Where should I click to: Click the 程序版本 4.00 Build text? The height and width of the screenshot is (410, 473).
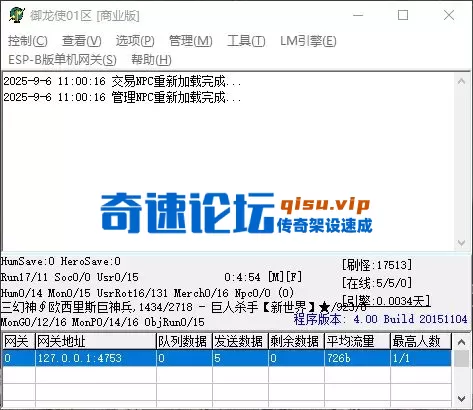point(380,319)
